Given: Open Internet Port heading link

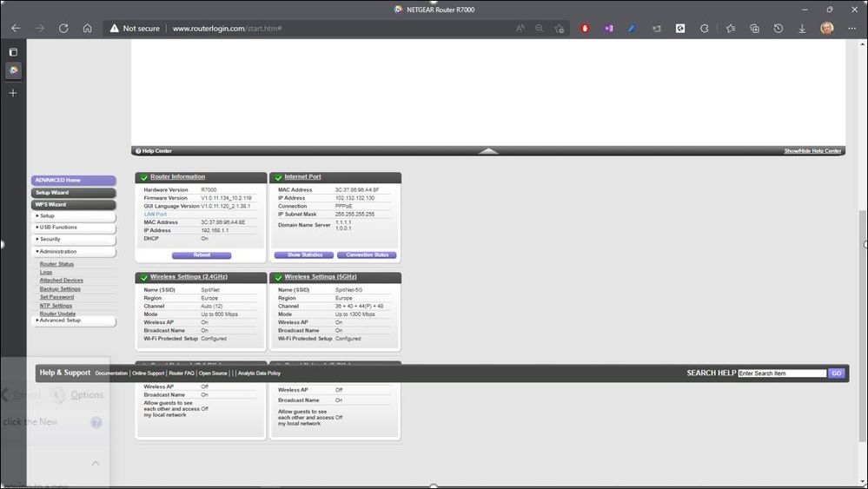Looking at the screenshot, I should coord(303,177).
